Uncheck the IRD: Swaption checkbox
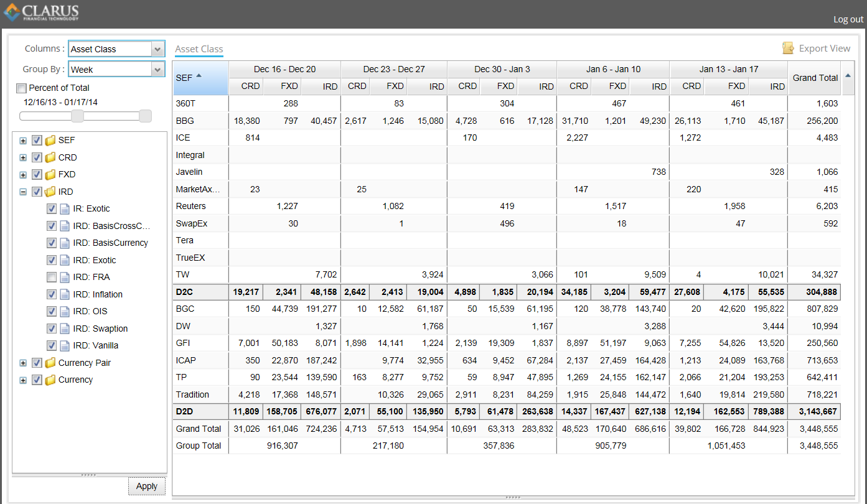The width and height of the screenshot is (867, 504). click(52, 329)
